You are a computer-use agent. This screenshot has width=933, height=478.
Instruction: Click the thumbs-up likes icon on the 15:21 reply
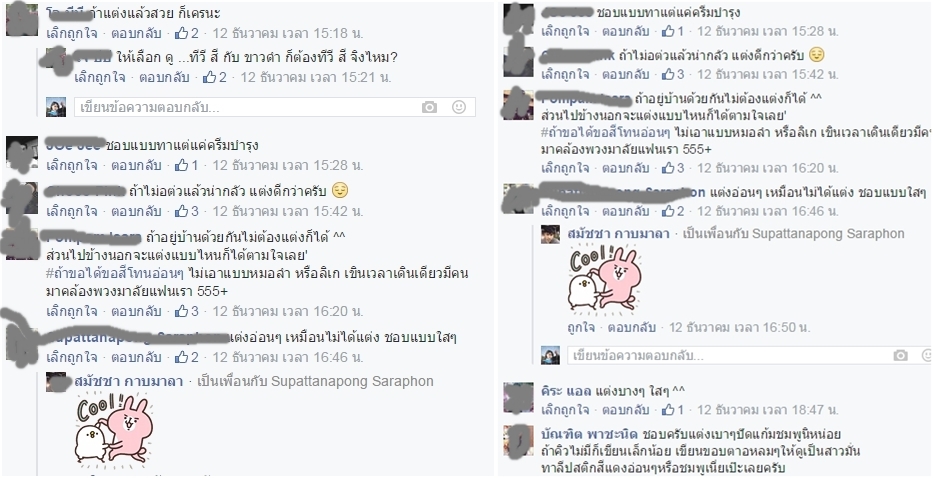pos(209,77)
